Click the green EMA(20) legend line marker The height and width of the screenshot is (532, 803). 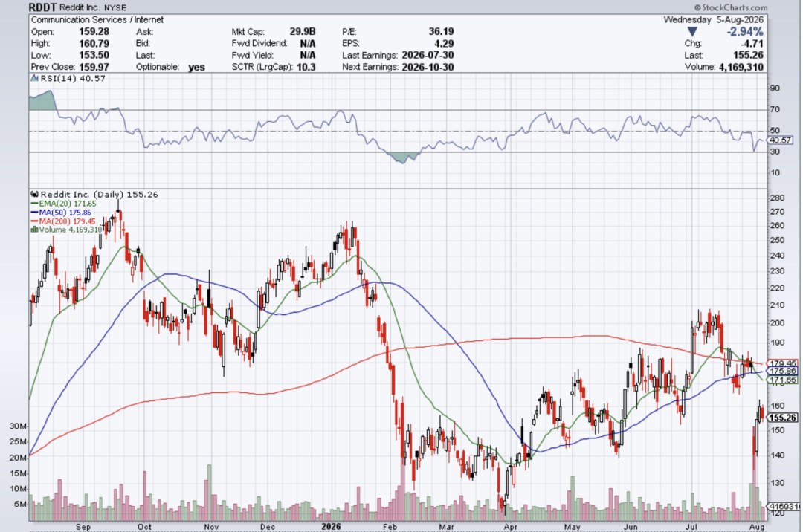[34, 204]
